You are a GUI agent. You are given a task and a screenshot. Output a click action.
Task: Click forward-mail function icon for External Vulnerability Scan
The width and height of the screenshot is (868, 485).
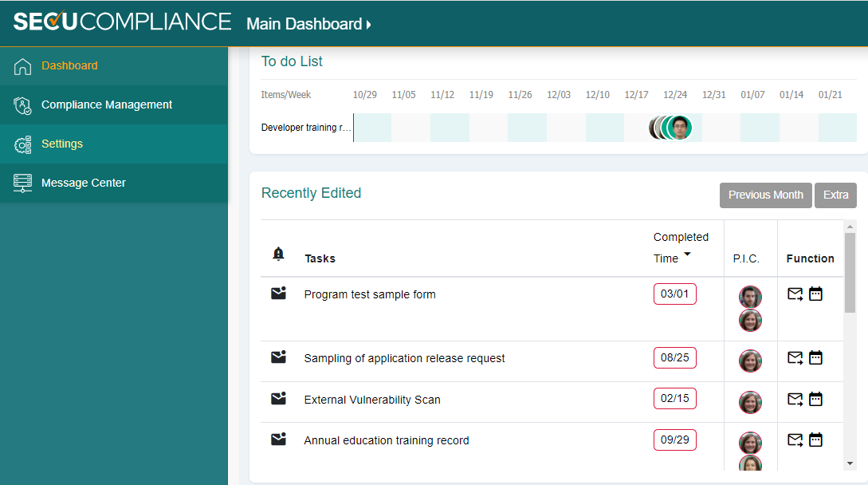pos(795,399)
